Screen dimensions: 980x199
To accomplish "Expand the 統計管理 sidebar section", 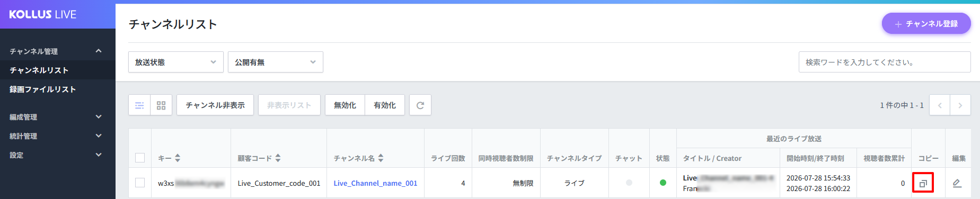I will tap(58, 136).
